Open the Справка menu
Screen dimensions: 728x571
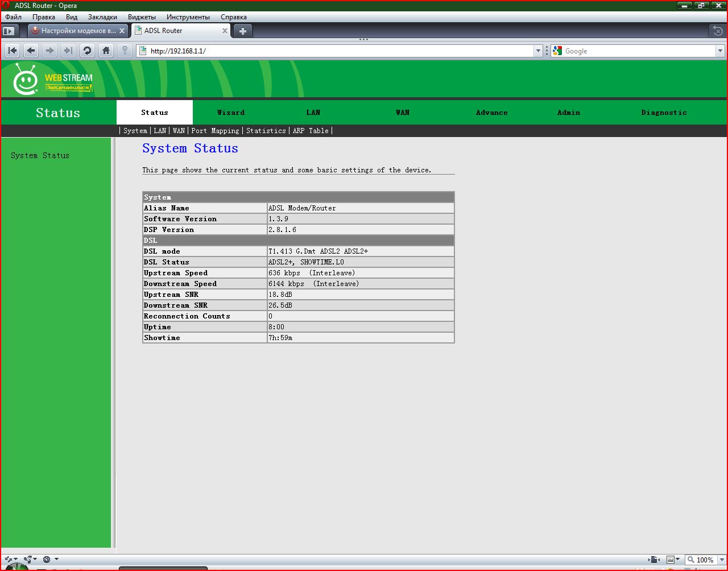tap(234, 17)
